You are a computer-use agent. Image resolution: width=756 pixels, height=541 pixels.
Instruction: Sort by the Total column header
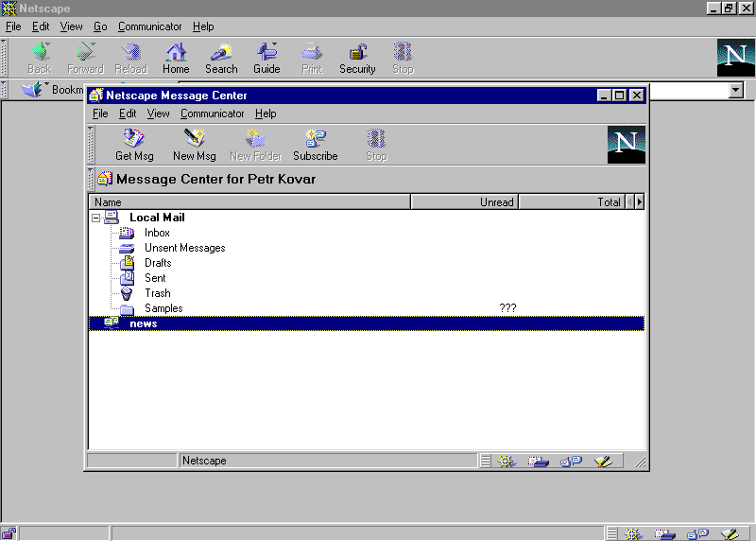click(x=572, y=201)
